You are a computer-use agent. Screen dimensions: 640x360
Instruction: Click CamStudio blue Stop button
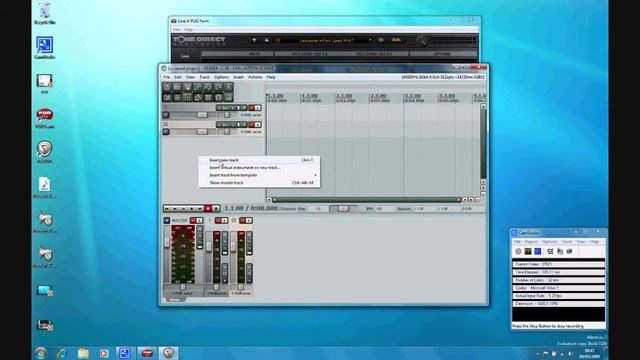(x=538, y=251)
